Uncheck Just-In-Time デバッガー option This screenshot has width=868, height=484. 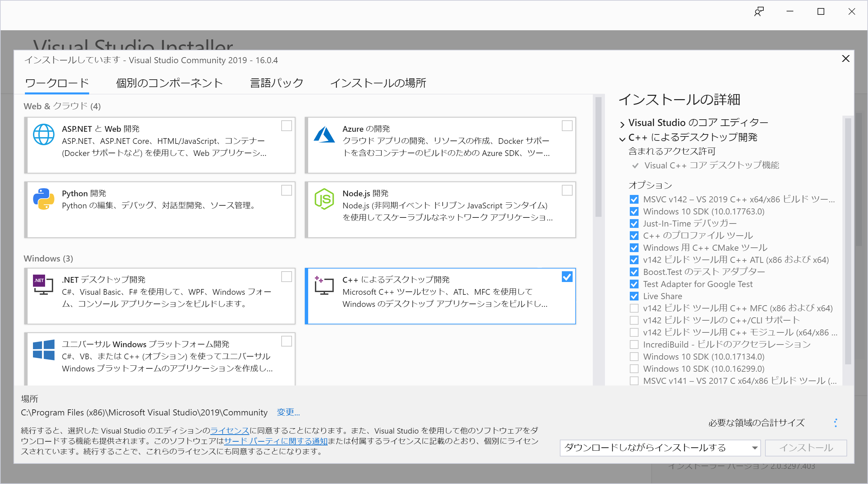point(634,224)
